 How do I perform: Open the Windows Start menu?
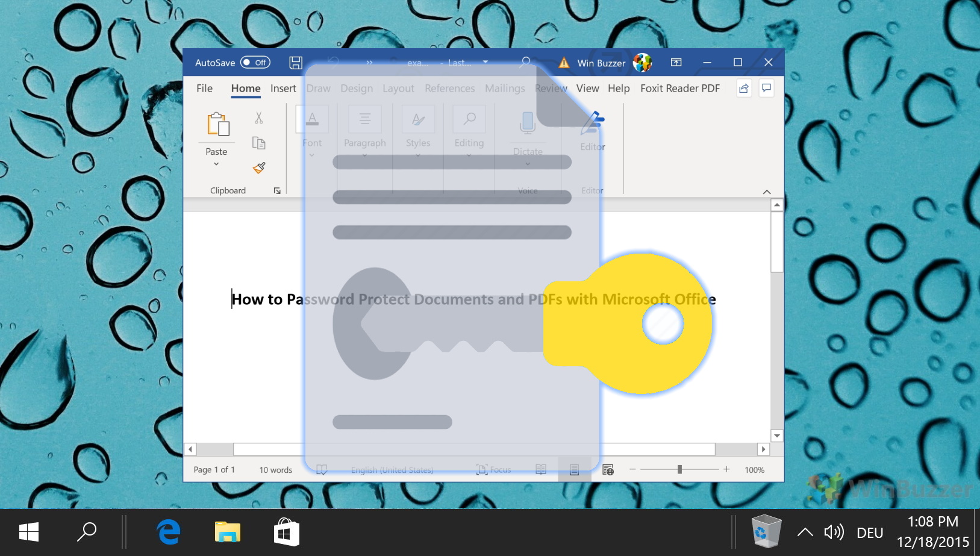coord(29,533)
